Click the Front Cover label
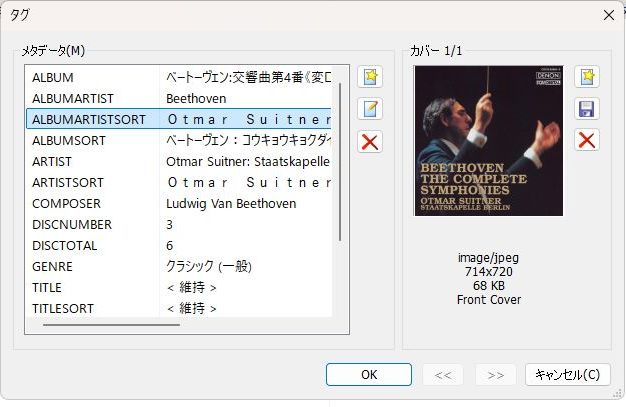This screenshot has height=407, width=626. [x=489, y=300]
